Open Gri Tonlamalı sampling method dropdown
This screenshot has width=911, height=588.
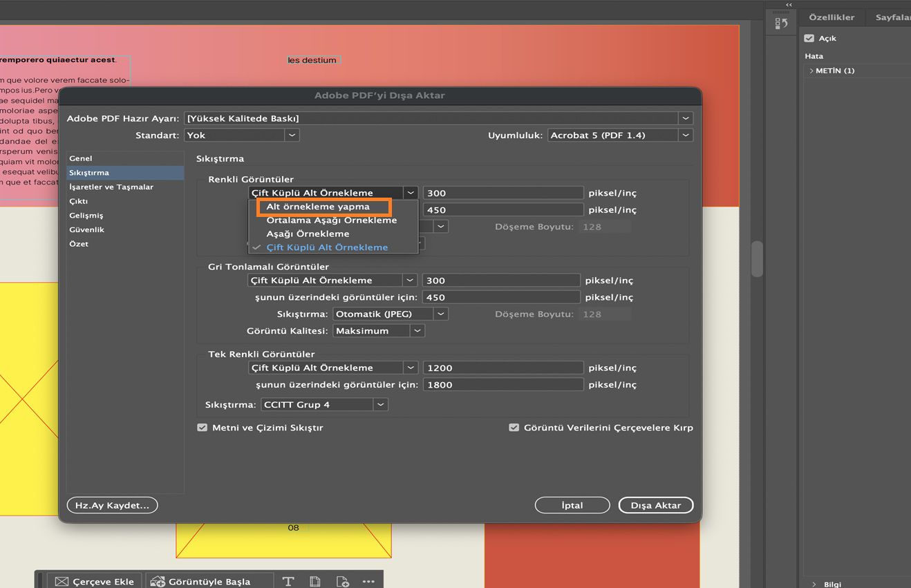tap(332, 281)
